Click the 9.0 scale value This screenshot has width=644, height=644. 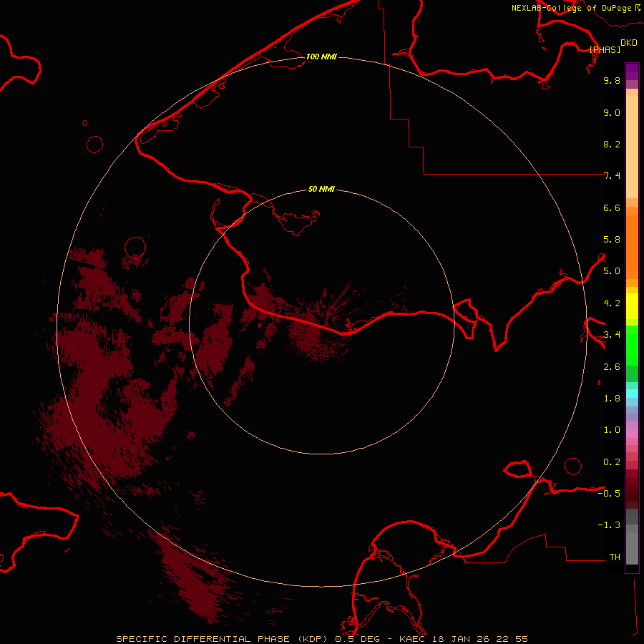pyautogui.click(x=612, y=112)
